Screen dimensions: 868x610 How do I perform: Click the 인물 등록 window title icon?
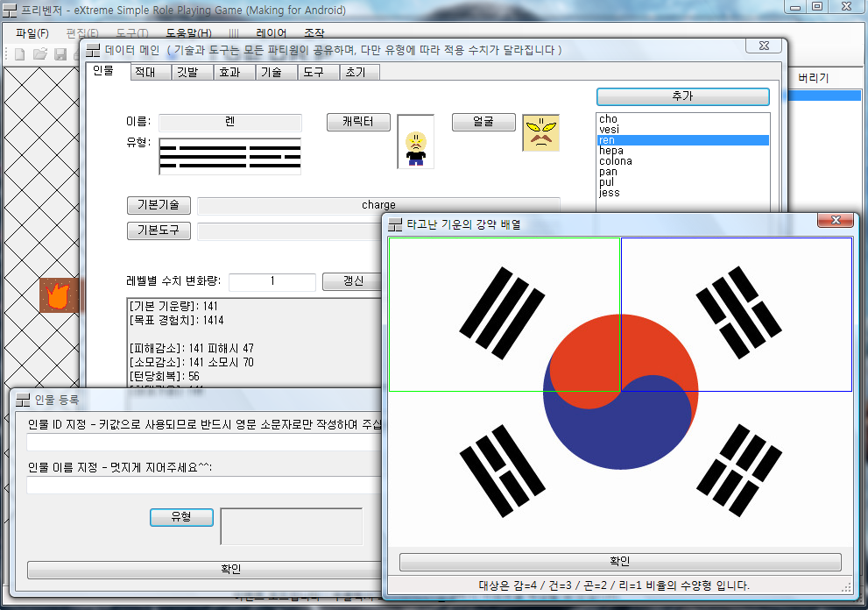pos(23,400)
